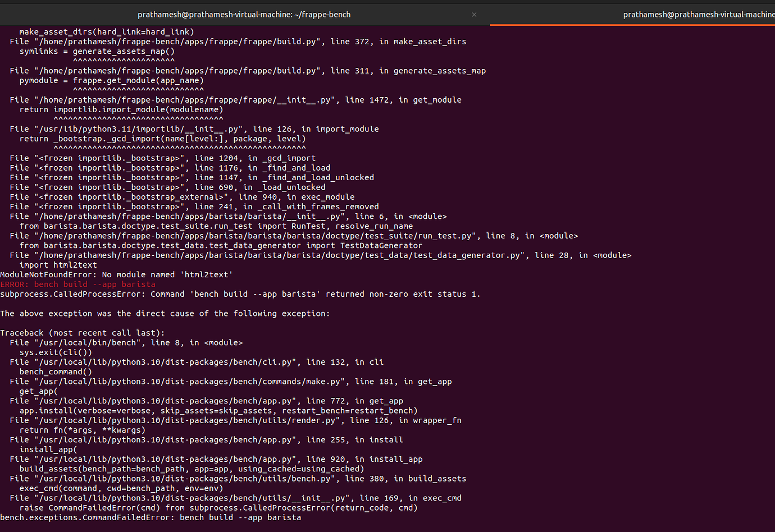Click the utils/render.py line 126 wrapper_fn entry
The width and height of the screenshot is (775, 532).
point(236,420)
